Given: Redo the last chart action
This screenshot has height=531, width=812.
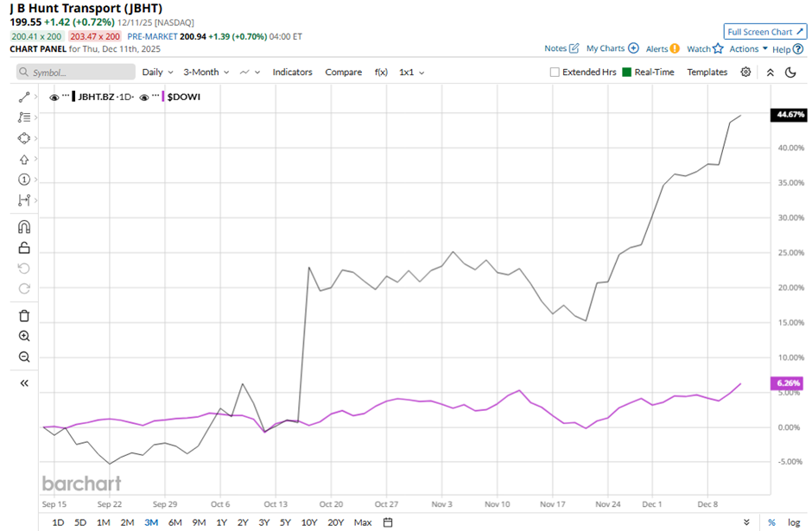Looking at the screenshot, I should point(24,288).
